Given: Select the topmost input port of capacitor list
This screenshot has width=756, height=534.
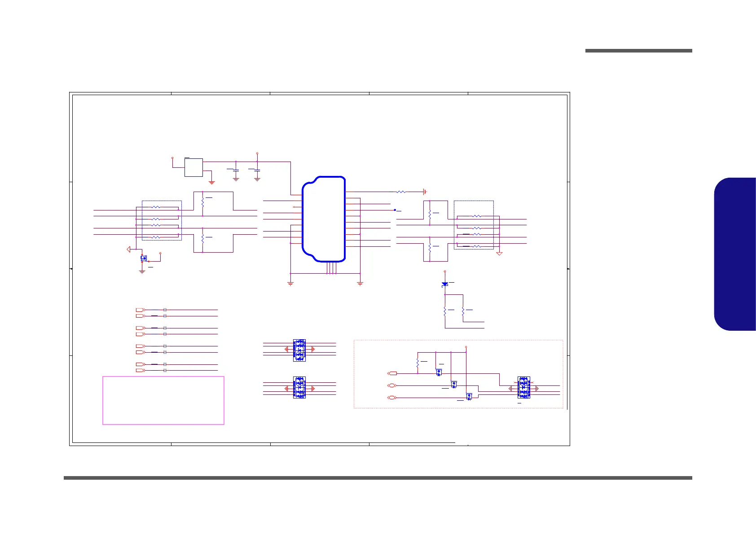Looking at the screenshot, I should [141, 310].
